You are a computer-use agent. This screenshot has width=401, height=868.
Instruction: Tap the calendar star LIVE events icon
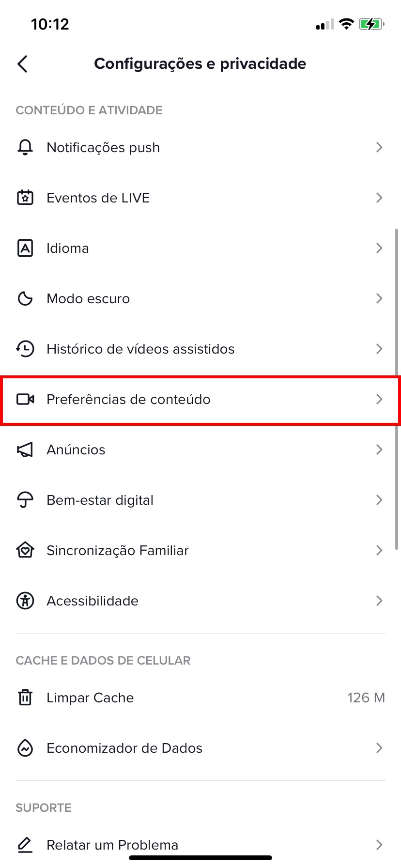[x=25, y=198]
